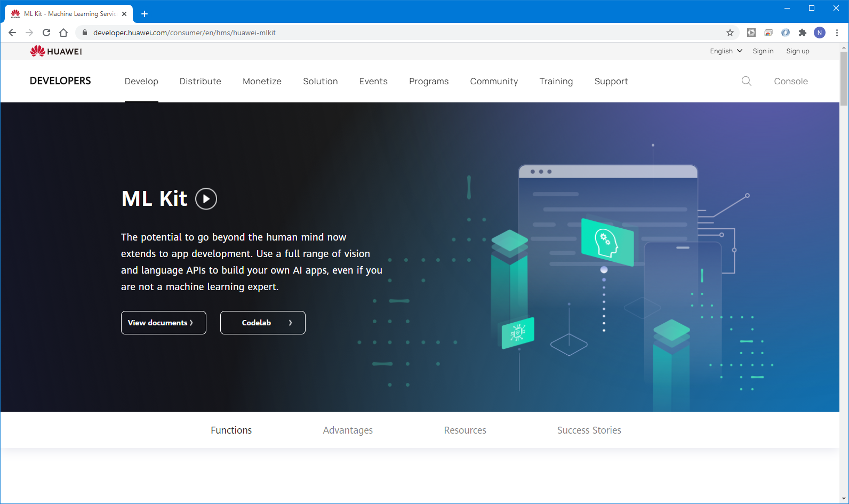Click the browser home icon
This screenshot has width=849, height=504.
[63, 33]
